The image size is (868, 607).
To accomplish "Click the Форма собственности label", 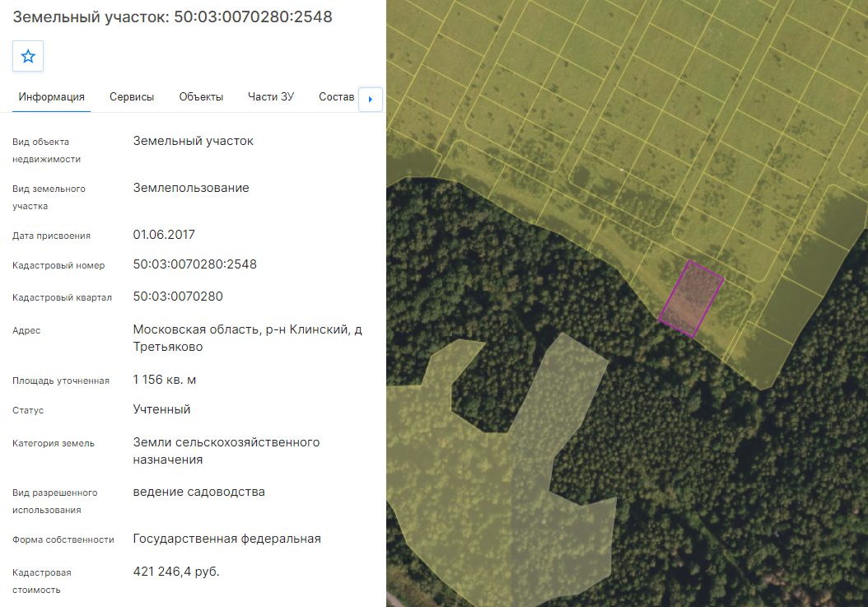I will point(63,540).
